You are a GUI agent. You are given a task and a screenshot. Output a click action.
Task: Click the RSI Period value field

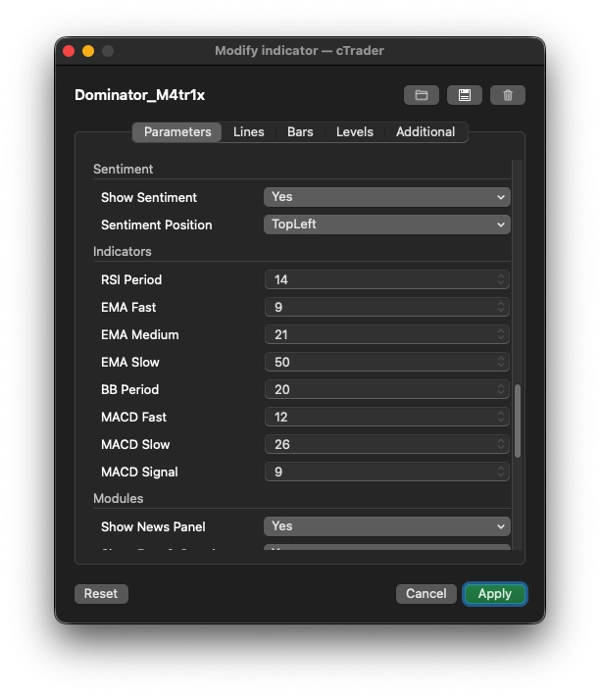coord(387,280)
